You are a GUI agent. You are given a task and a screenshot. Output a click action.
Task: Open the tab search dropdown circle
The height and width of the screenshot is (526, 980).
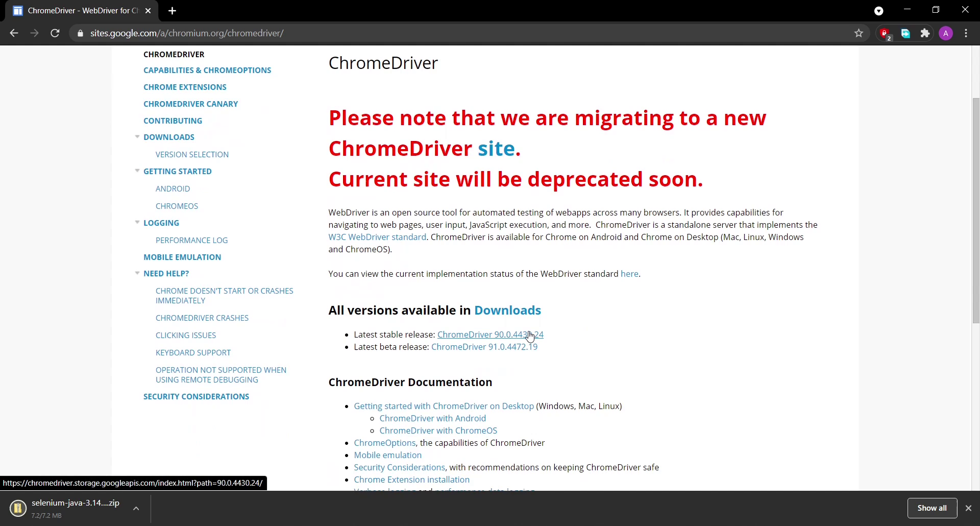(878, 11)
